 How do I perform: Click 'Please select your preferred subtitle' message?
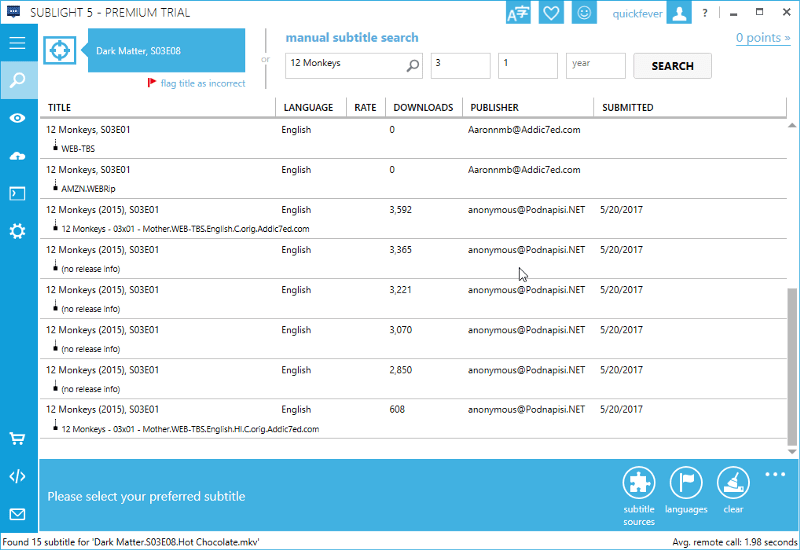coord(146,496)
